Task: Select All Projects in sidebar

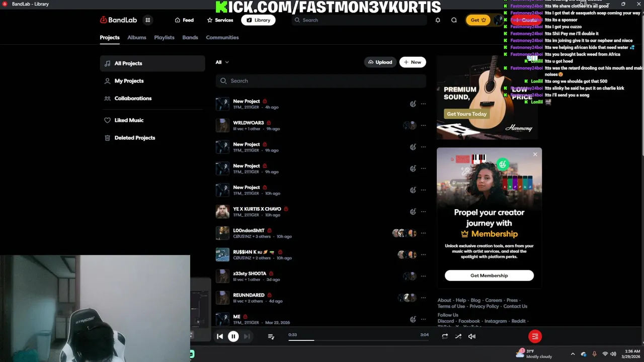Action: 152,63
